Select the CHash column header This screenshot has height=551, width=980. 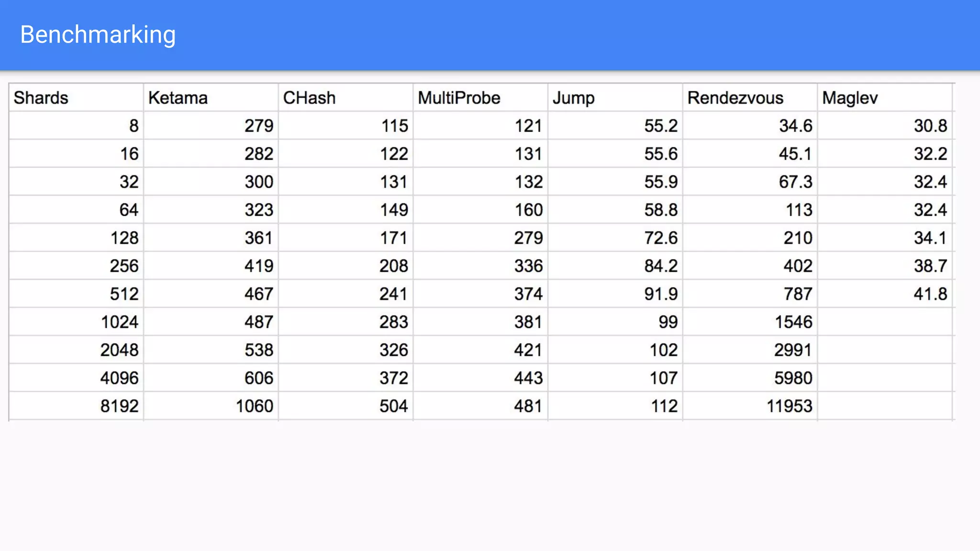click(x=346, y=98)
